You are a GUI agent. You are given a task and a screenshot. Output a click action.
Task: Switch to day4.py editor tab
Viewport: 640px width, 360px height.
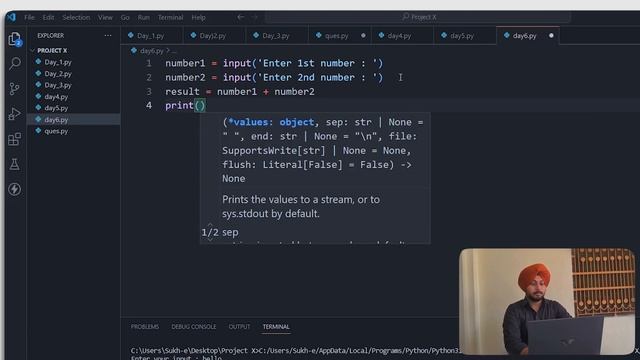(402, 36)
